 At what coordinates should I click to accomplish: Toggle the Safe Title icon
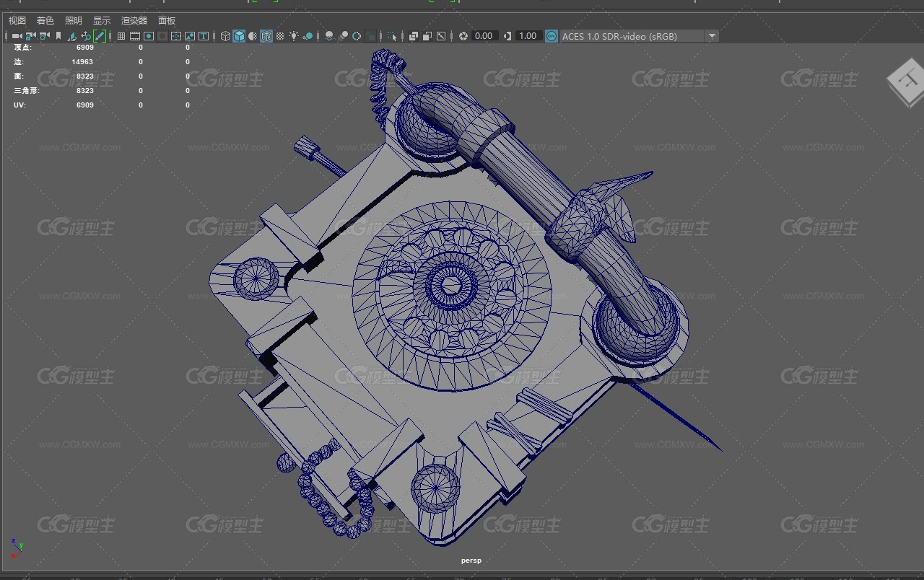point(204,36)
